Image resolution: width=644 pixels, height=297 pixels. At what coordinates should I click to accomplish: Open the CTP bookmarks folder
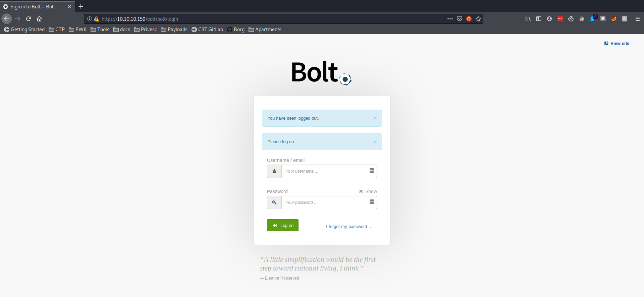click(57, 29)
